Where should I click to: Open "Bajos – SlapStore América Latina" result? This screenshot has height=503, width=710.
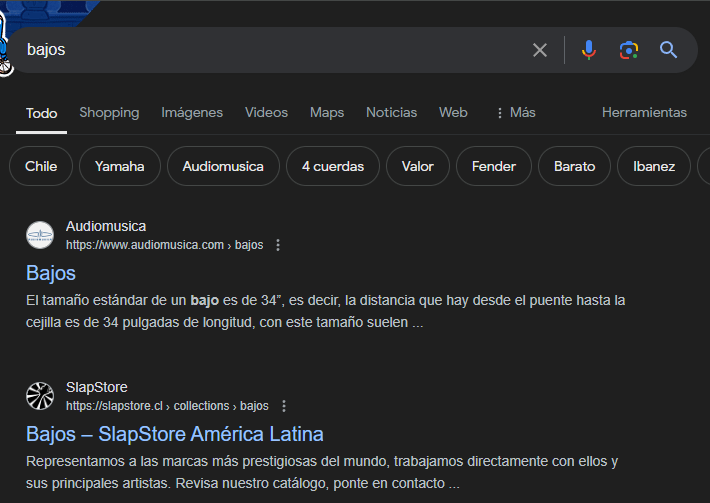pos(175,434)
